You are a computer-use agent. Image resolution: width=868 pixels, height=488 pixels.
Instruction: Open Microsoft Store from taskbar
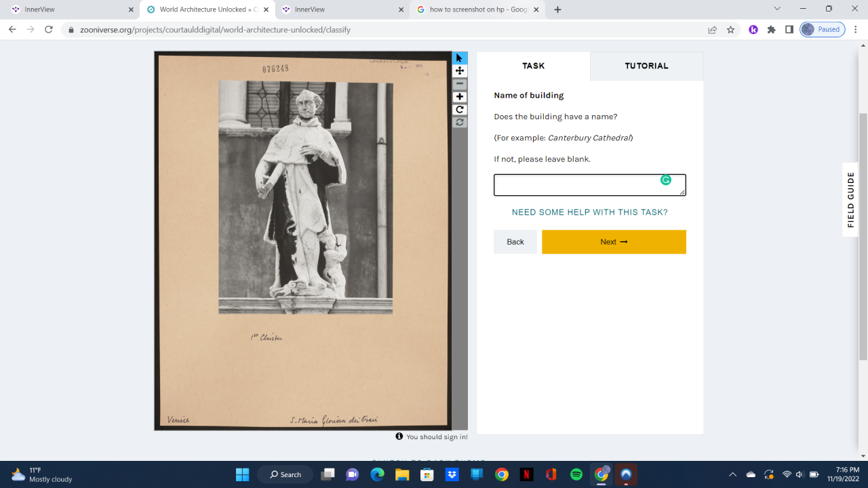(x=427, y=474)
